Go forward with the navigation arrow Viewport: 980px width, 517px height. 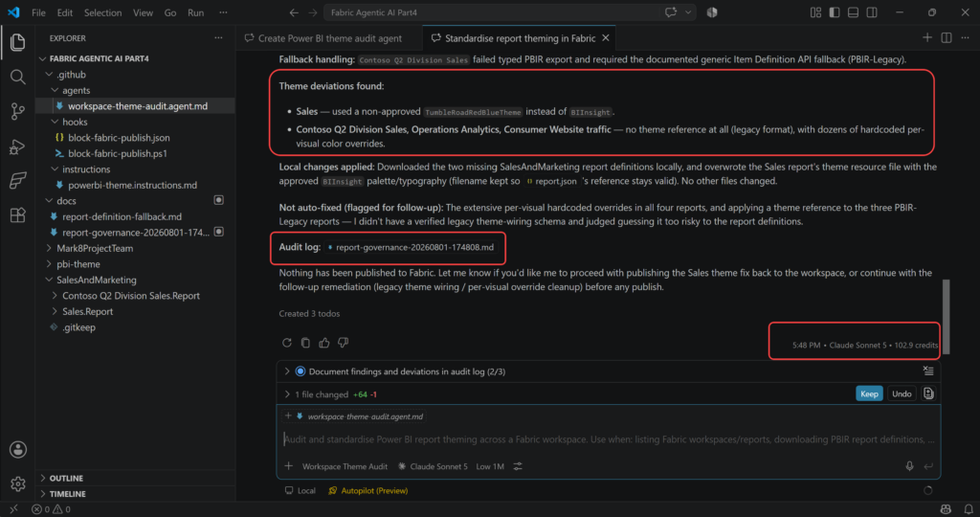(313, 12)
